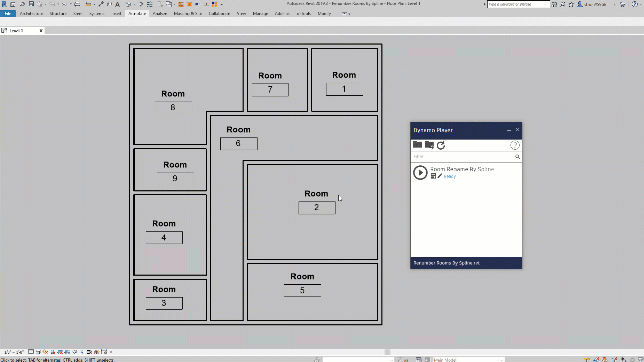Image resolution: width=644 pixels, height=362 pixels.
Task: Click the Autodesk App Store cart icon
Action: click(x=623, y=4)
